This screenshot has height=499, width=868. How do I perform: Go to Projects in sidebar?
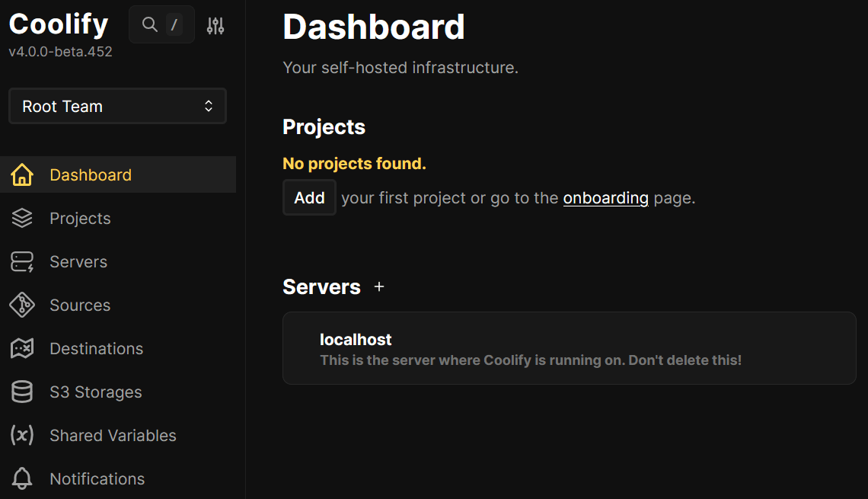pyautogui.click(x=80, y=219)
